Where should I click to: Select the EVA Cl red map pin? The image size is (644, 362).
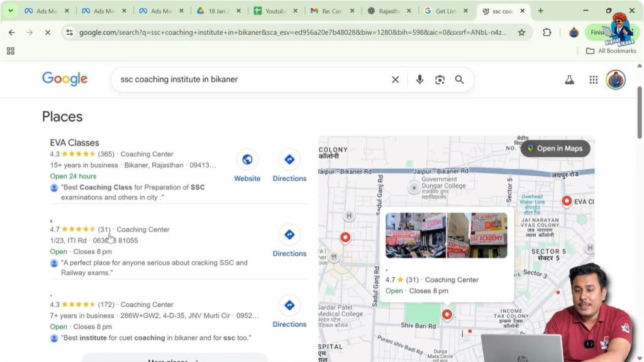pos(567,201)
